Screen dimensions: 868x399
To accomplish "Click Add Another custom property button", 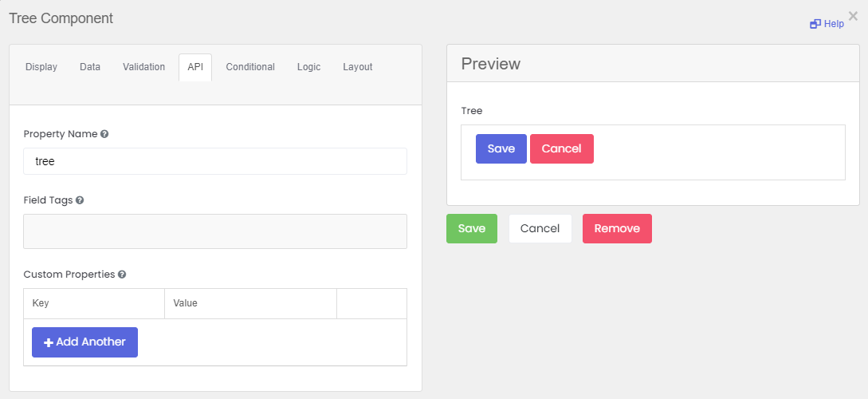I will pos(84,342).
